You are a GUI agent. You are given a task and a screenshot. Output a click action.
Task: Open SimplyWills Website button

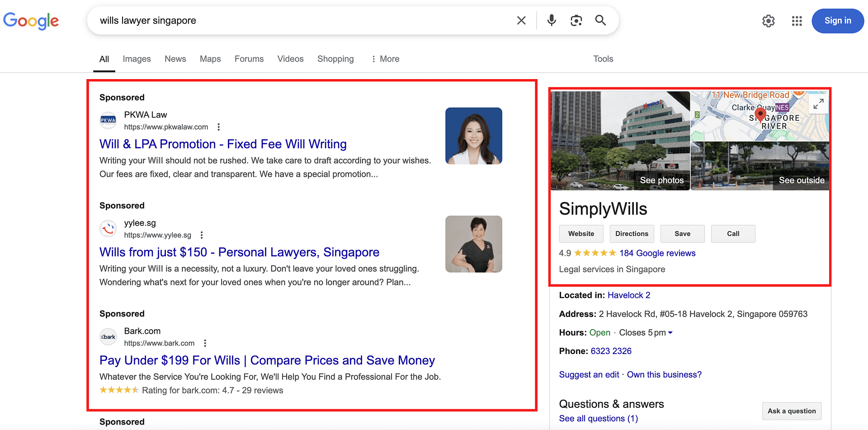(x=581, y=234)
